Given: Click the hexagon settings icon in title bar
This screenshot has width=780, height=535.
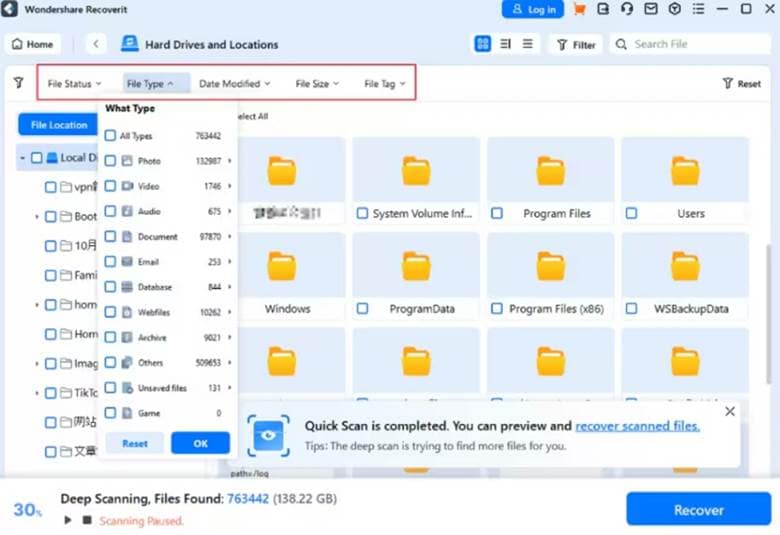Looking at the screenshot, I should point(675,9).
